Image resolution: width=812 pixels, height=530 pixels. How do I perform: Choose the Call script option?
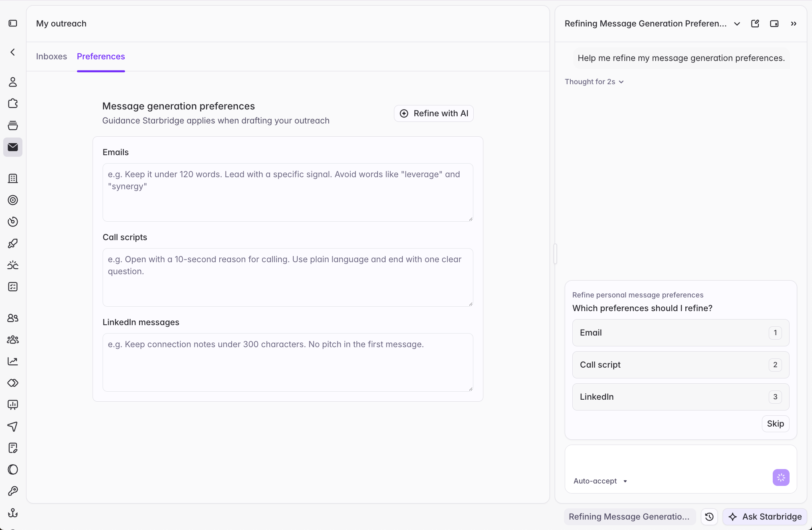point(681,365)
